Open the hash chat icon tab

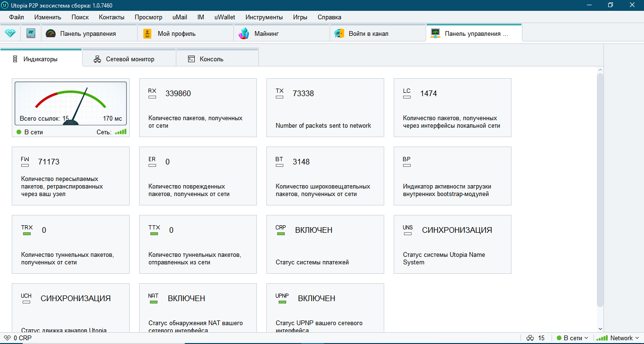coord(31,33)
